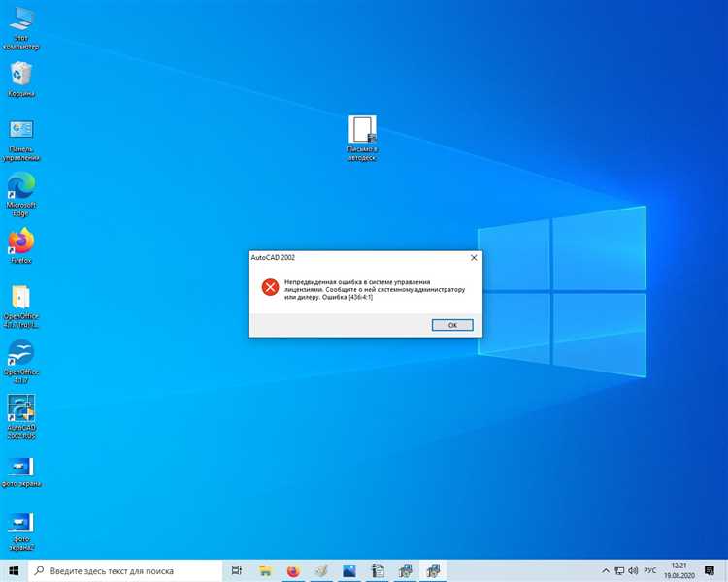Select the 'Панель управления' desktop icon
The width and height of the screenshot is (728, 582).
tap(21, 141)
